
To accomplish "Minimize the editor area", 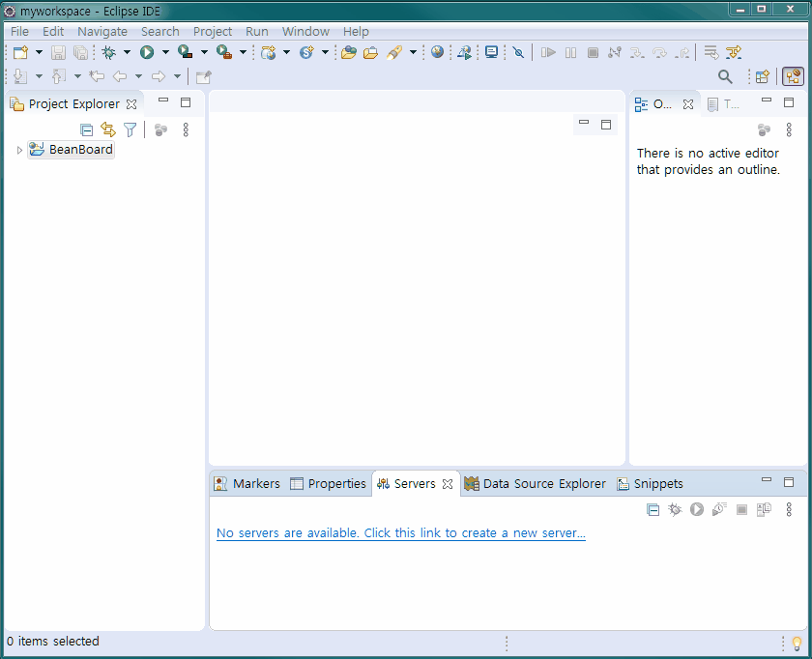I will [x=584, y=122].
